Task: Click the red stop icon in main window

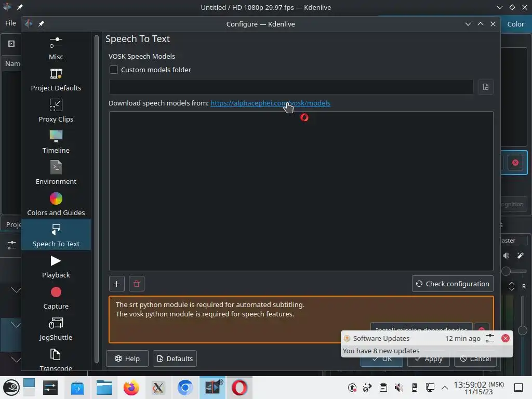Action: tap(515, 163)
